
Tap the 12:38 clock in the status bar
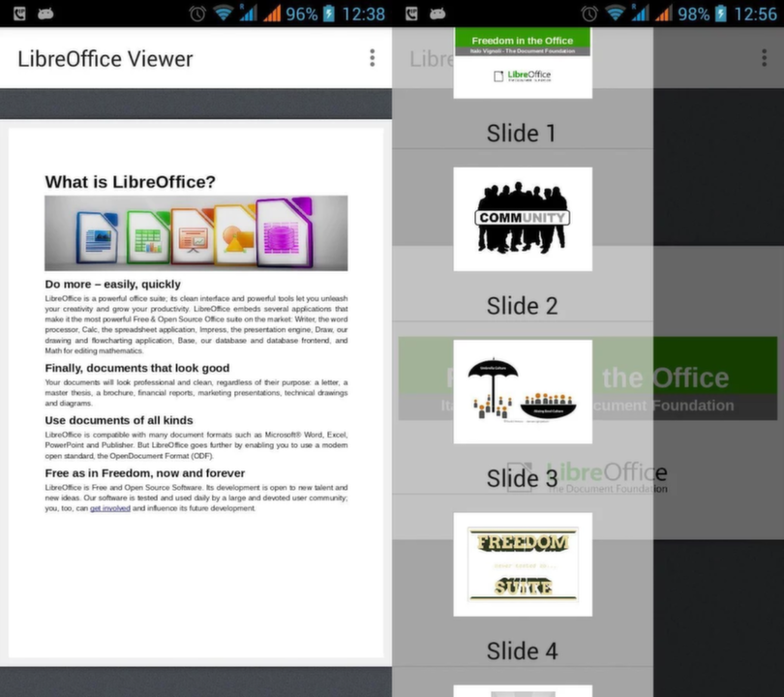click(x=364, y=14)
